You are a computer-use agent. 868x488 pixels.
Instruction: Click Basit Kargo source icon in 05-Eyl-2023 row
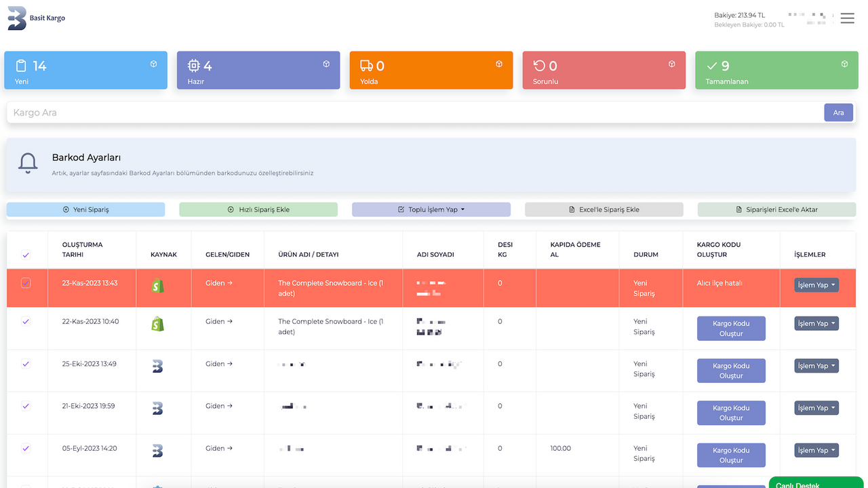pyautogui.click(x=157, y=450)
